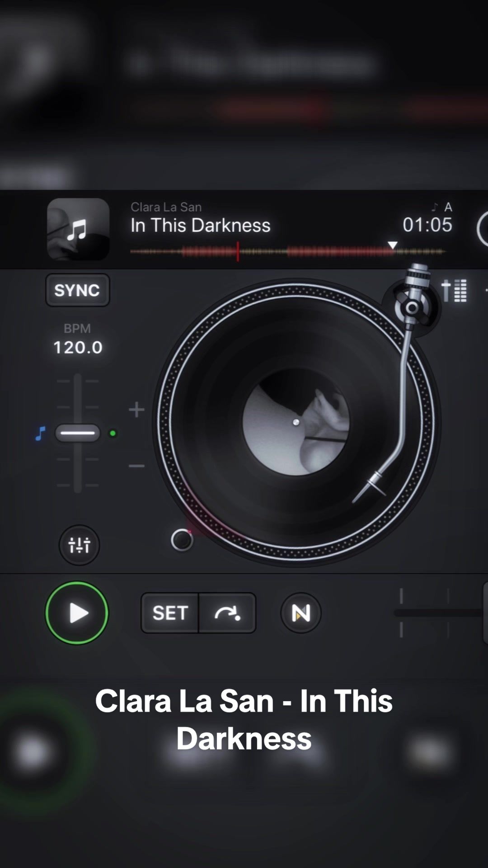The image size is (488, 868).
Task: Click the waveform overview bar
Action: [288, 251]
